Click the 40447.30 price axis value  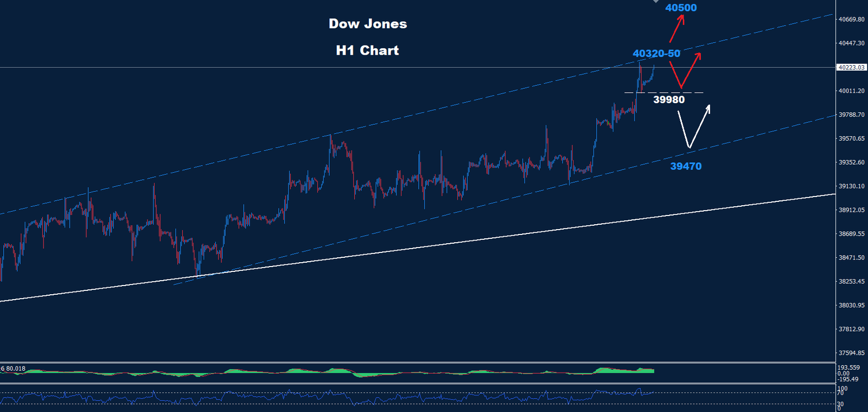point(851,43)
